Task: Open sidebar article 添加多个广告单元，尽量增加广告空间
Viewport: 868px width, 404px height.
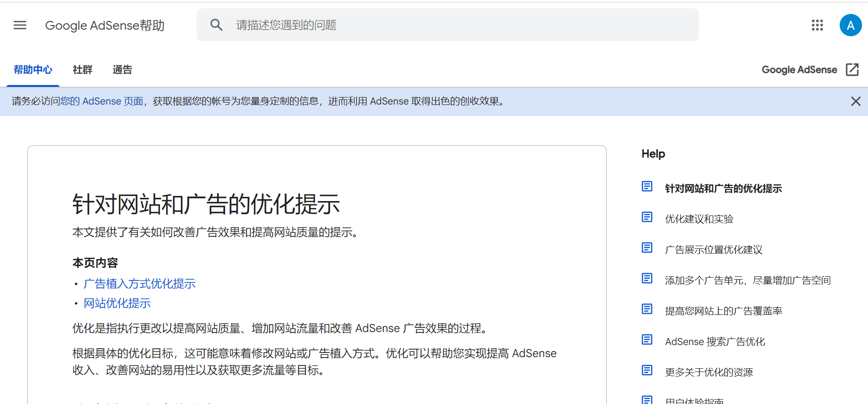Action: click(748, 280)
